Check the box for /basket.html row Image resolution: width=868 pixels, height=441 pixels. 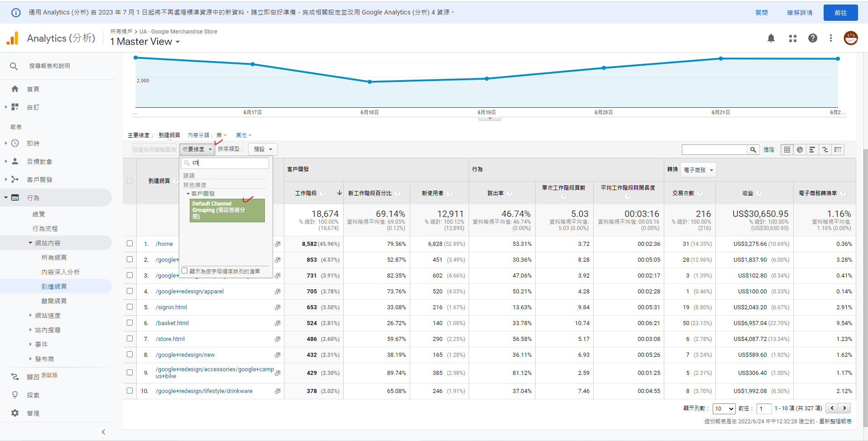point(129,323)
